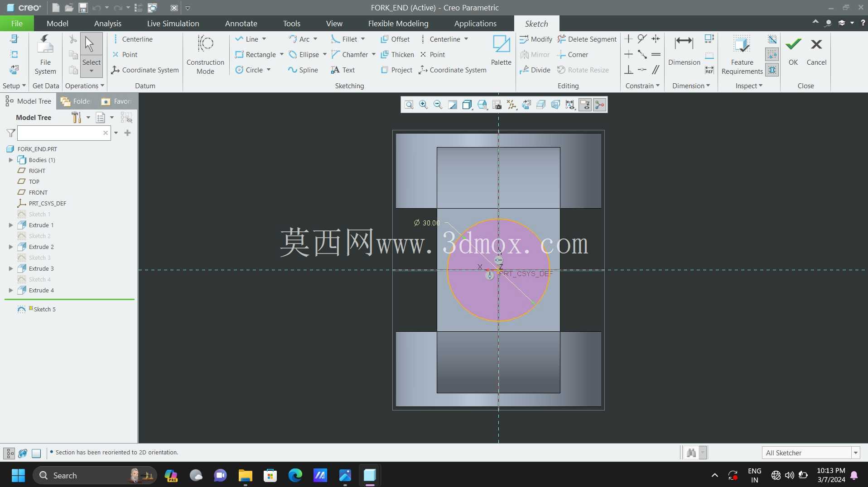Screen dimensions: 868x487
Task: Click the Model Tree settings hammer icon
Action: point(76,118)
